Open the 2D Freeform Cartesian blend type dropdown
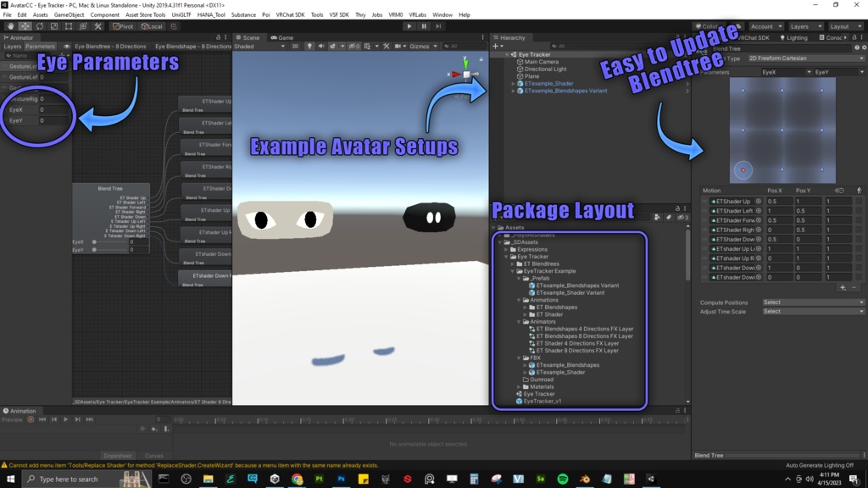The height and width of the screenshot is (488, 868). pos(804,58)
